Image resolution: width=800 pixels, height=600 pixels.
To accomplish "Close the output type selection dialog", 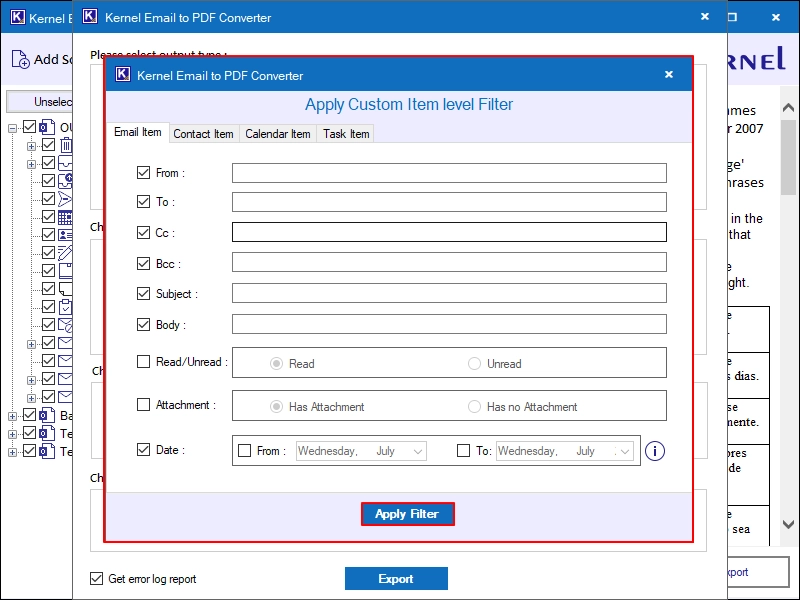I will 705,16.
